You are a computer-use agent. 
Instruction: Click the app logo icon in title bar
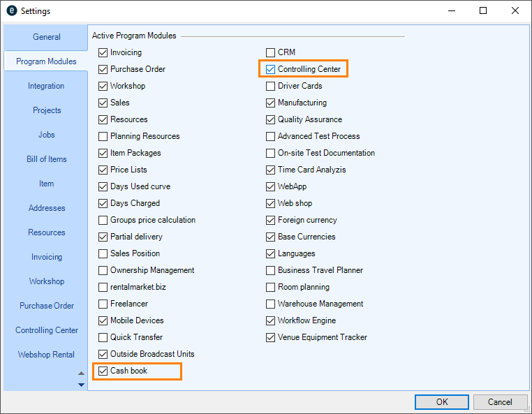tap(11, 11)
